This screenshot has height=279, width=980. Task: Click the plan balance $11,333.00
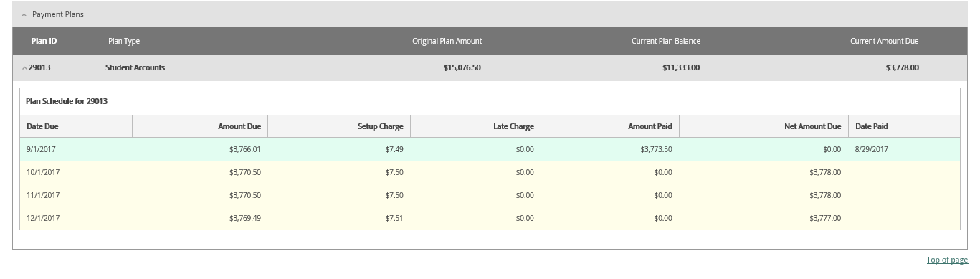(681, 67)
